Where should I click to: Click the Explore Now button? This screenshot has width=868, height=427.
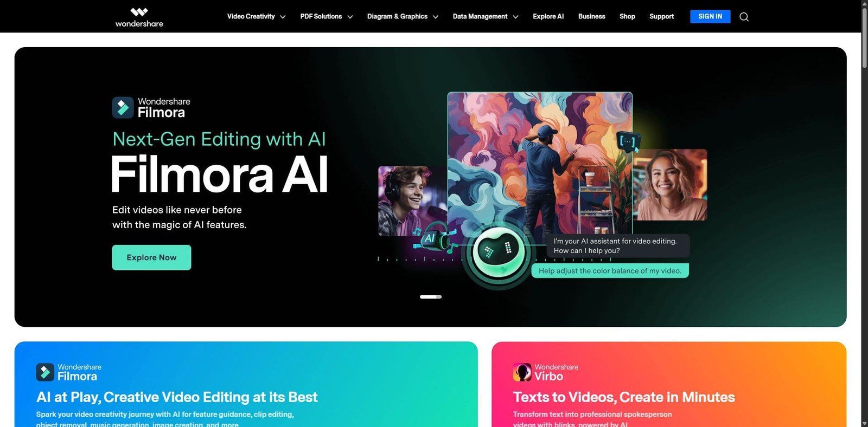[x=151, y=257]
